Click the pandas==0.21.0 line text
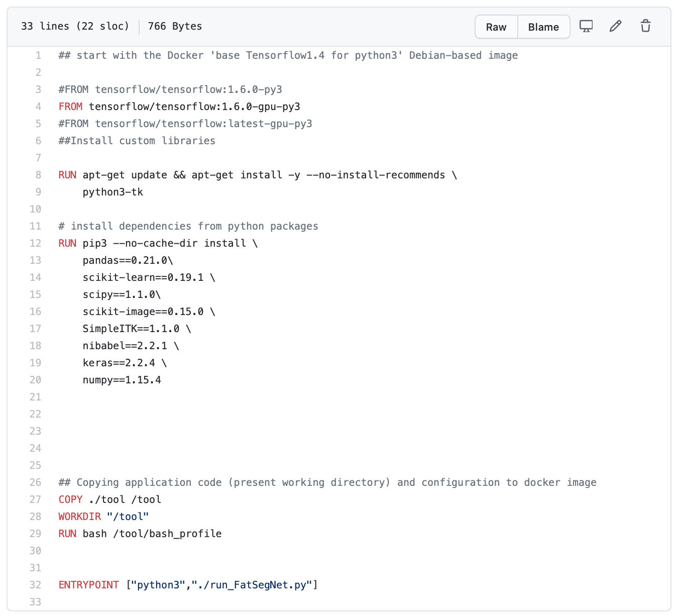Screen dimensions: 677x616 pyautogui.click(x=128, y=260)
